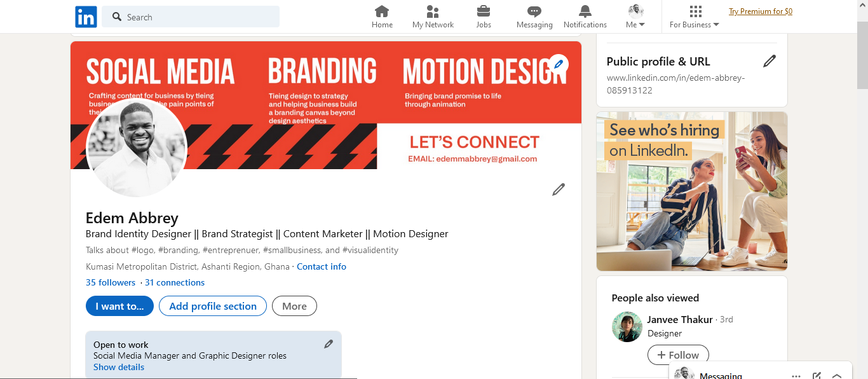Follow Janvee Thakur
This screenshot has height=379, width=868.
678,355
